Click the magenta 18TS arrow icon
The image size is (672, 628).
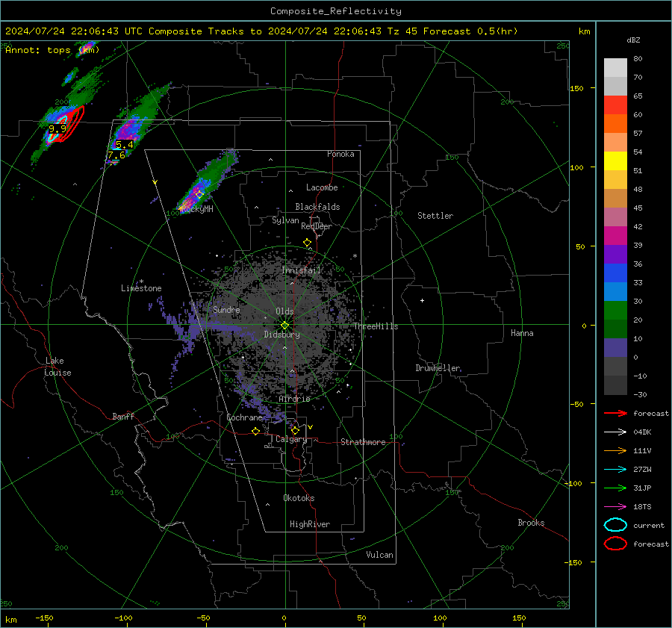615,507
